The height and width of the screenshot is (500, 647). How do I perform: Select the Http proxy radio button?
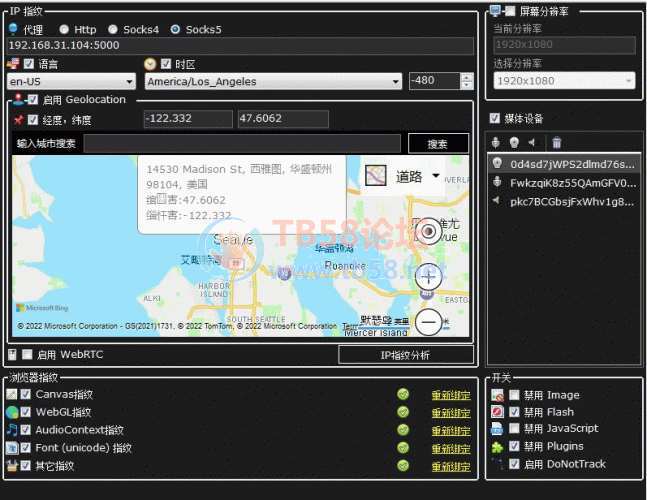pos(66,29)
